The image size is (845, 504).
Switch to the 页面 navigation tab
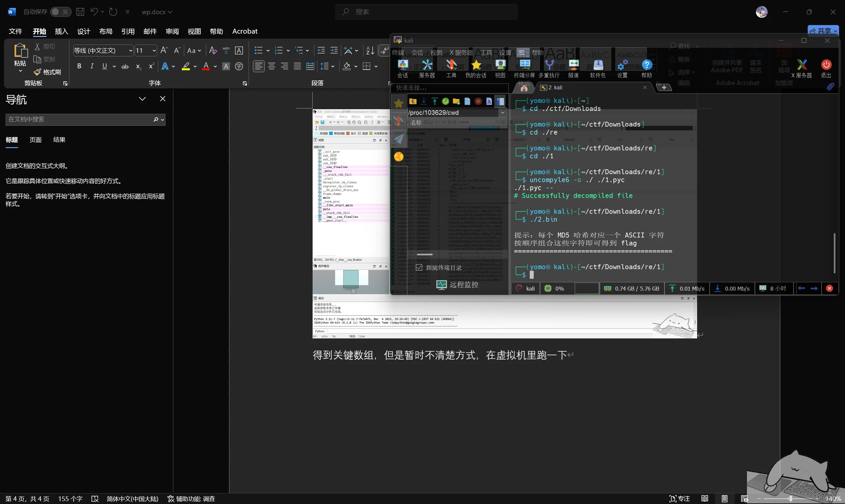tap(35, 140)
